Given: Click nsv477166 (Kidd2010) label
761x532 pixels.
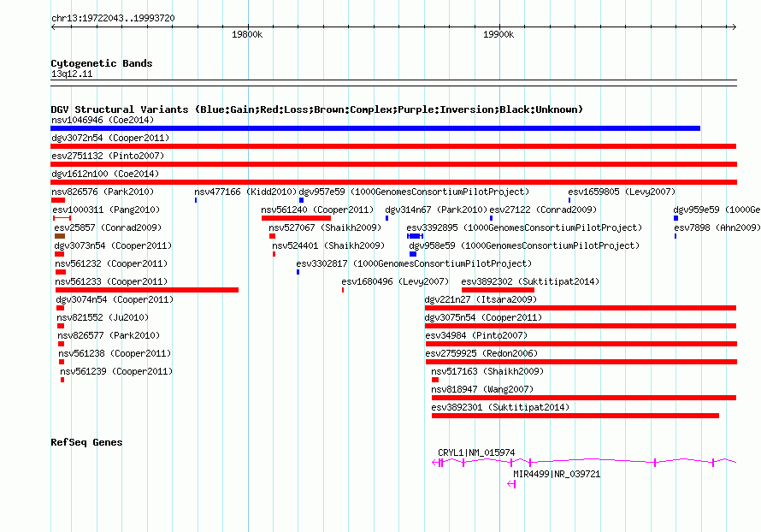Looking at the screenshot, I should point(245,192).
